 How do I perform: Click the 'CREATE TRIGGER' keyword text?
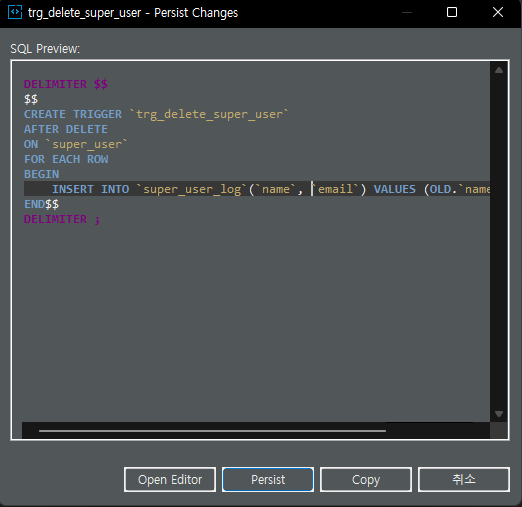point(73,114)
